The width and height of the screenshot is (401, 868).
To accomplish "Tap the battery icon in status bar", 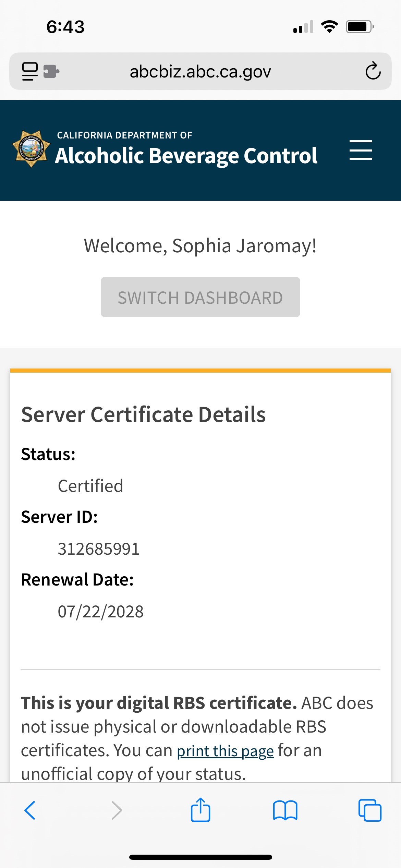I will 359,27.
